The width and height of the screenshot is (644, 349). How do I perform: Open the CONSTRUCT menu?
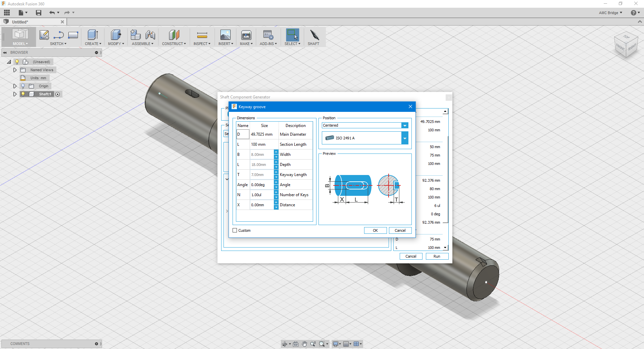[x=174, y=44]
